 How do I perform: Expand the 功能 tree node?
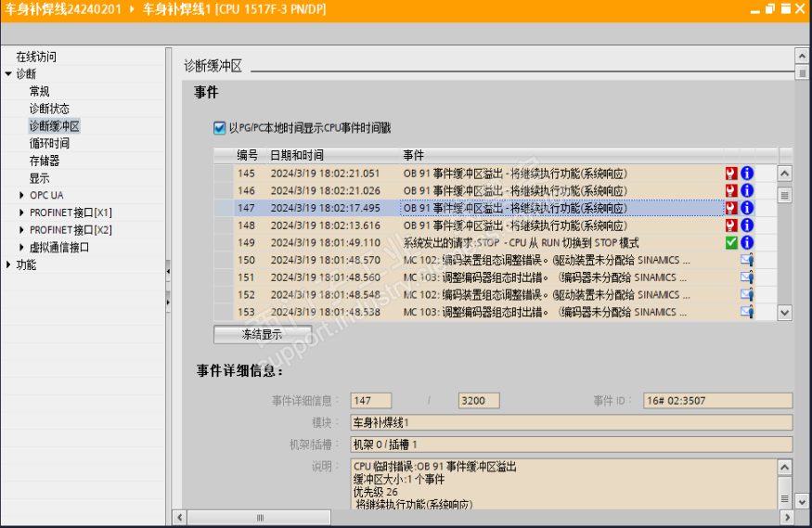click(8, 265)
